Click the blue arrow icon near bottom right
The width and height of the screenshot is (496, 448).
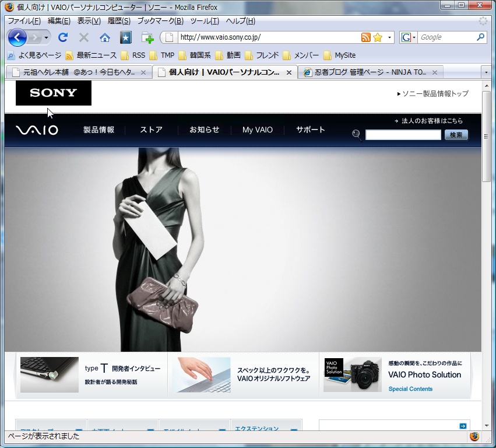pos(463,426)
